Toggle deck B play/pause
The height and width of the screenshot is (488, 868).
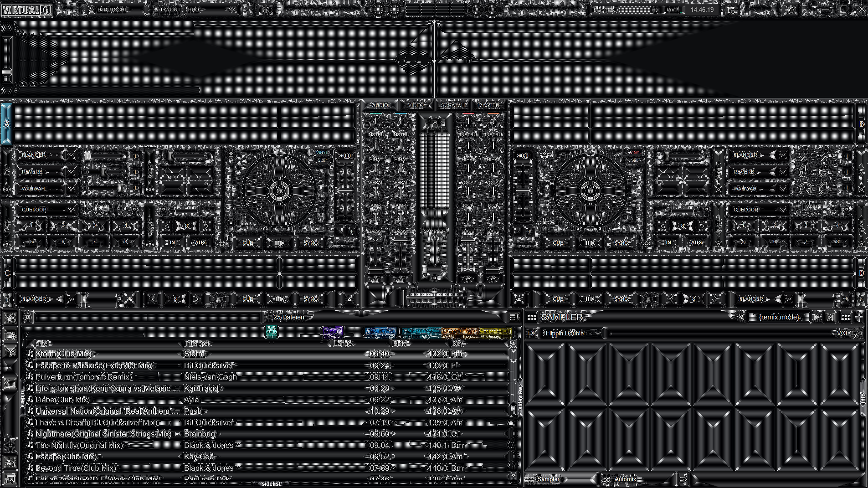(590, 243)
